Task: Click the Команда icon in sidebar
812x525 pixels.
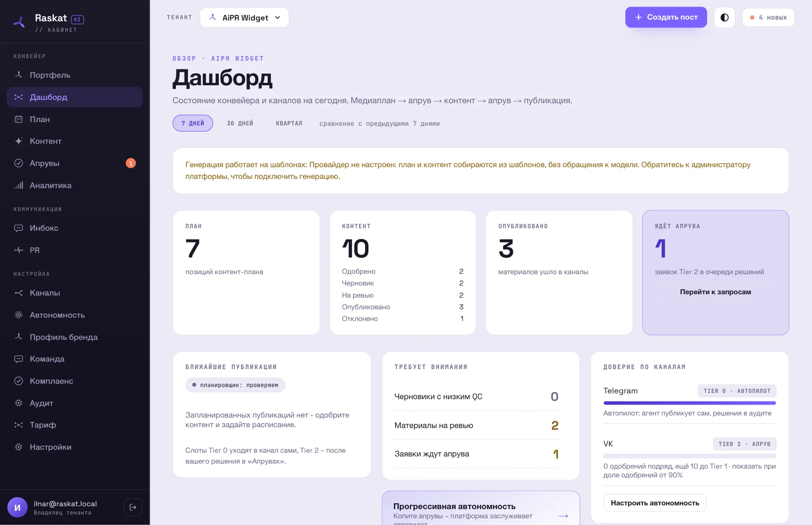Action: pos(18,359)
